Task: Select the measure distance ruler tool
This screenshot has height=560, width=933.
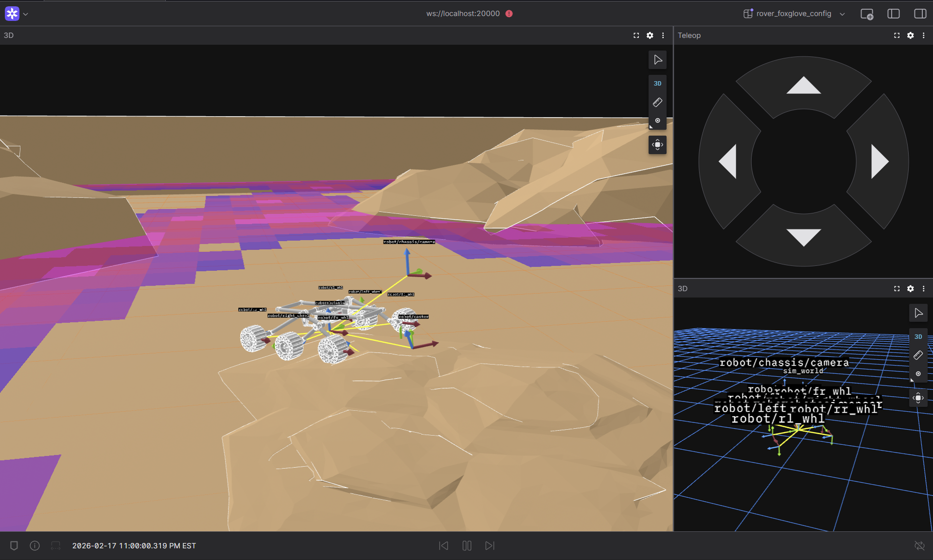Action: [657, 102]
